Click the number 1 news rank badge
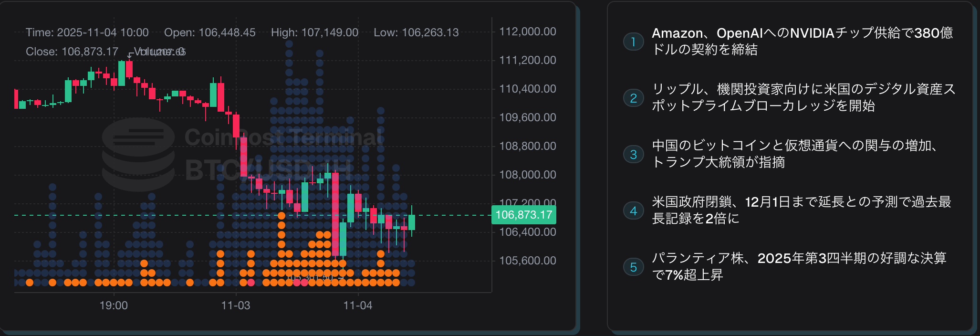This screenshot has height=336, width=980. pyautogui.click(x=633, y=42)
